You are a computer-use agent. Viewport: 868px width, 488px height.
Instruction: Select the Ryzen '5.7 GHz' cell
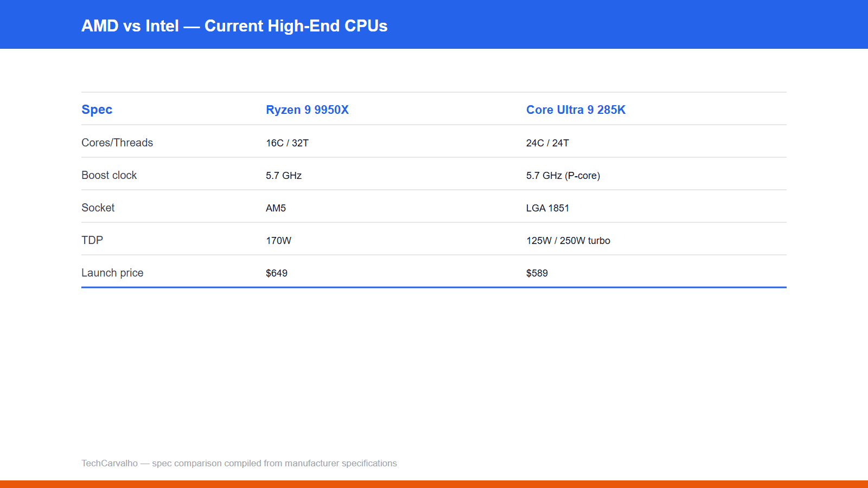click(x=284, y=176)
